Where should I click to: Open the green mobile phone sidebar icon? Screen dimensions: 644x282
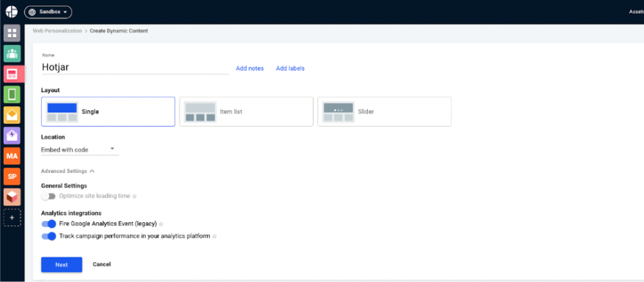coord(12,94)
